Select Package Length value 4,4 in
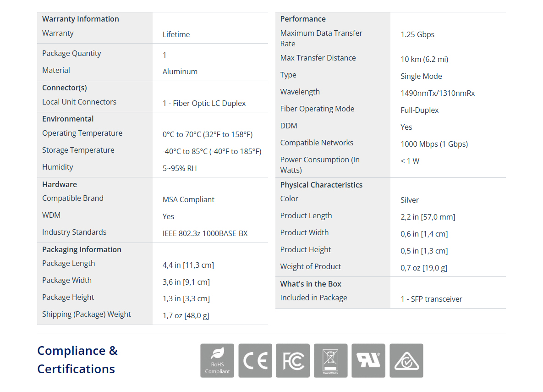The width and height of the screenshot is (543, 392). click(188, 265)
